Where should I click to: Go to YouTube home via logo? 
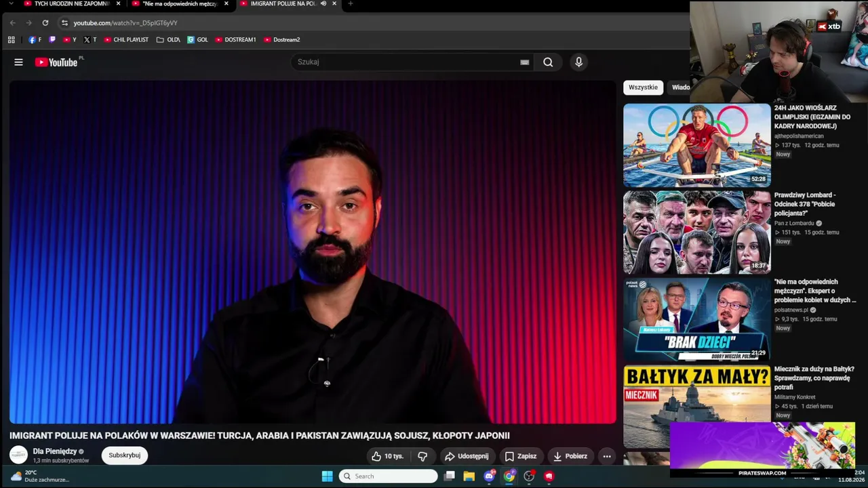[56, 62]
